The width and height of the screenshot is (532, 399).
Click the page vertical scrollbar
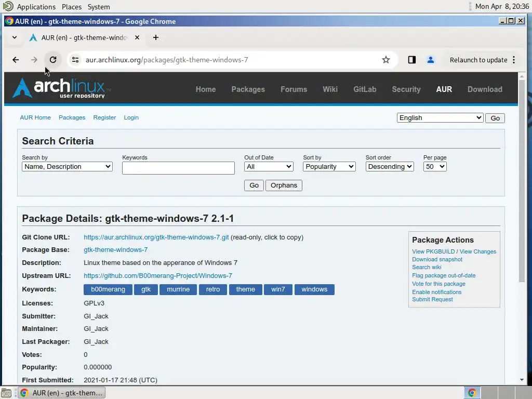pyautogui.click(x=522, y=181)
